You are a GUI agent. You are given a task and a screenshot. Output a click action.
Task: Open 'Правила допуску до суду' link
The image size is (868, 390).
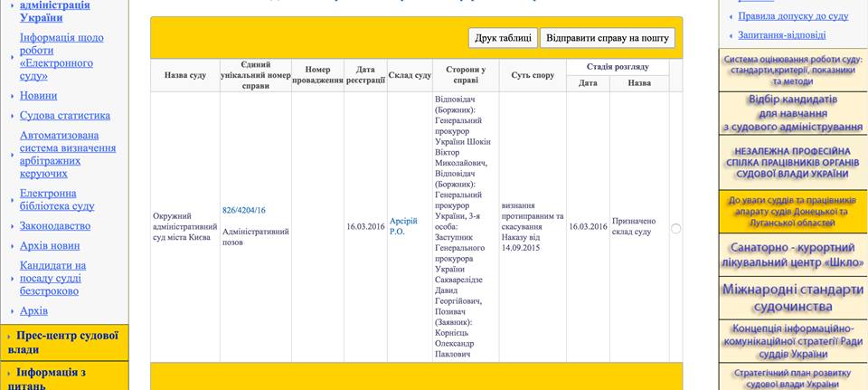tap(780, 16)
